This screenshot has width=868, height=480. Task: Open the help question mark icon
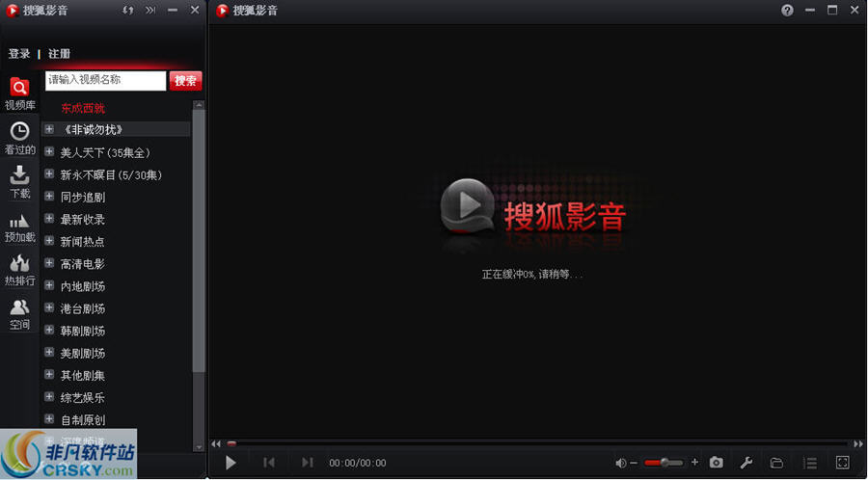click(x=787, y=10)
